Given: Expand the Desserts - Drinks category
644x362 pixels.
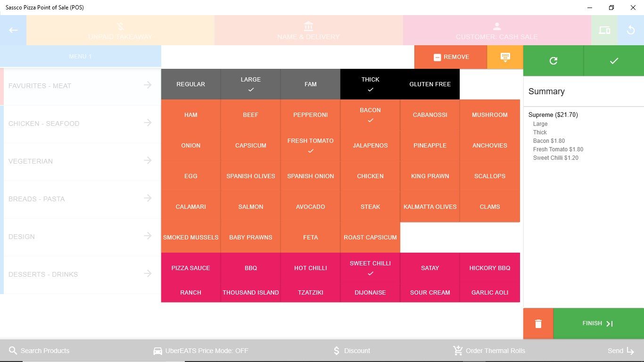Looking at the screenshot, I should [x=81, y=274].
